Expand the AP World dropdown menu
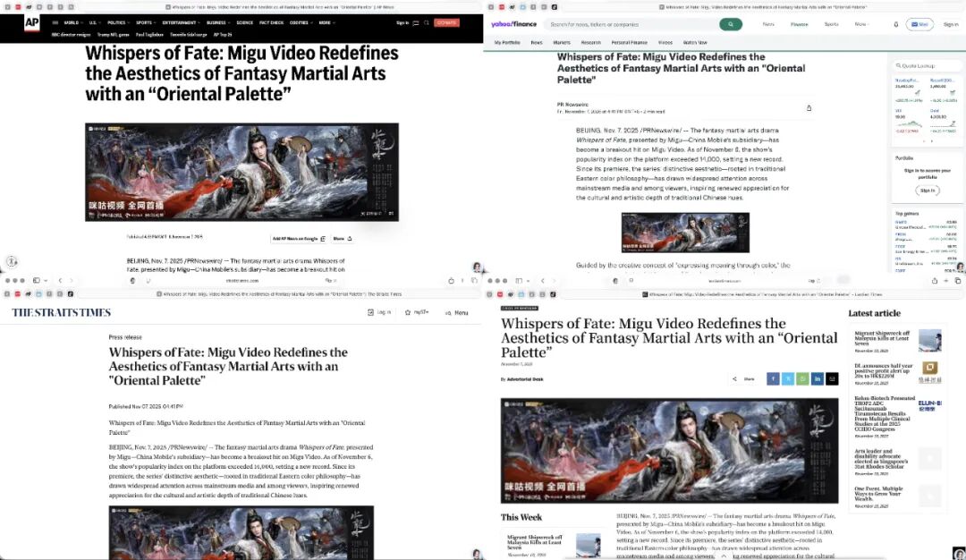This screenshot has width=966, height=560. coord(72,22)
